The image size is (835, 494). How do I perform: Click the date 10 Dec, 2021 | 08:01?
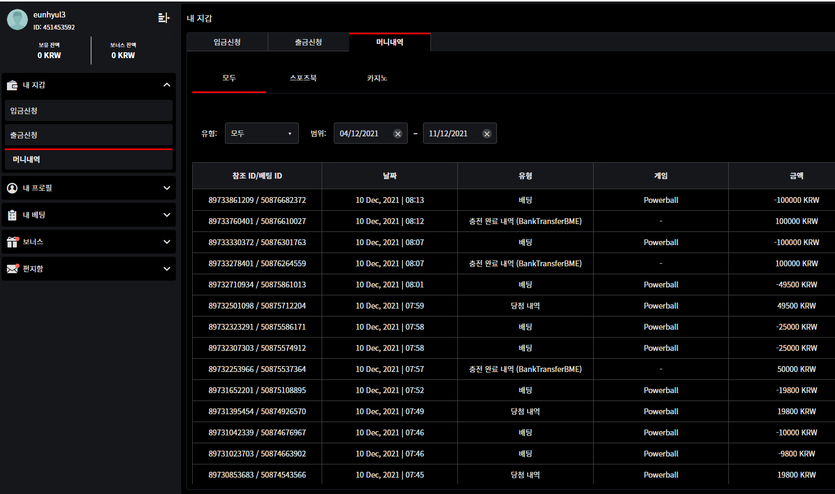(x=390, y=285)
